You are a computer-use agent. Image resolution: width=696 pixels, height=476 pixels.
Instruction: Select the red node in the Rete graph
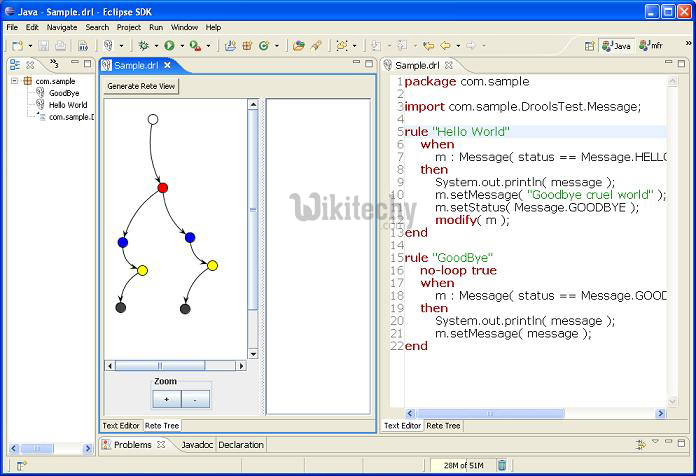pyautogui.click(x=162, y=188)
